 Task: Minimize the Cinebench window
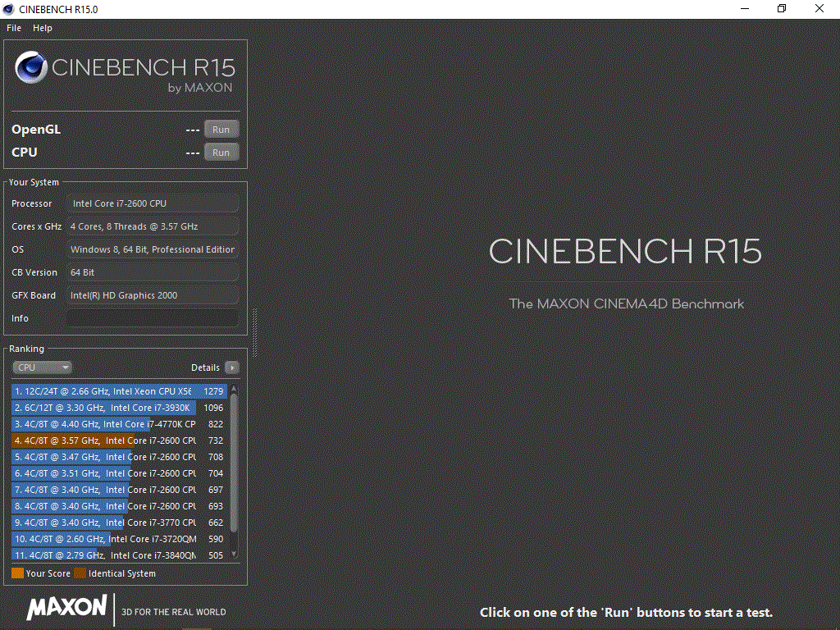[x=745, y=8]
